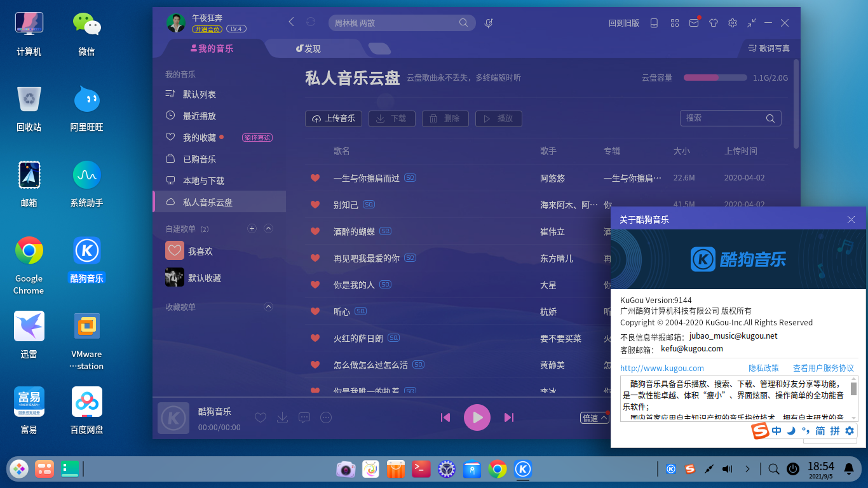This screenshot has width=868, height=488.
Task: Switch to the 我的音乐 tab
Action: [212, 48]
